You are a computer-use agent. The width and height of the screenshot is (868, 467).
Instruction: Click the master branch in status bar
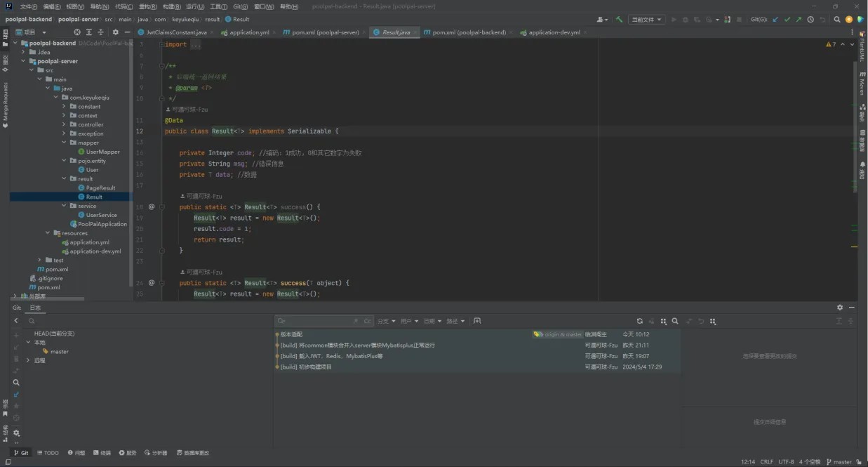[x=839, y=461]
